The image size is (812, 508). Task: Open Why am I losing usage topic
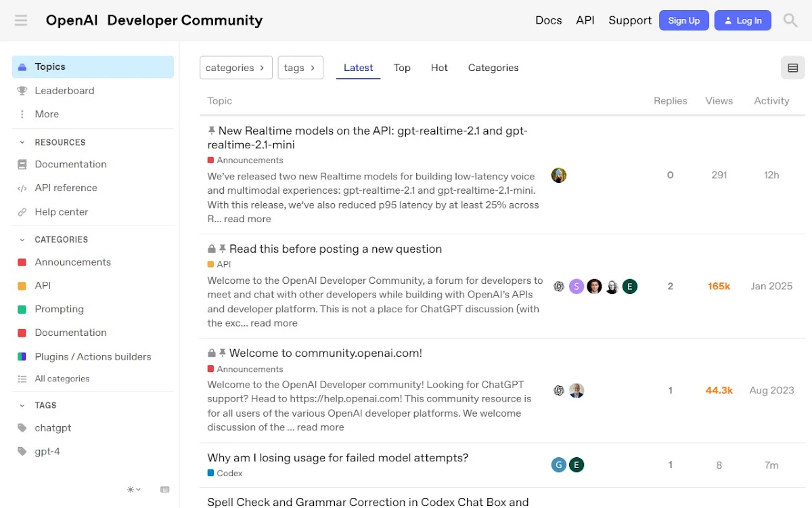pyautogui.click(x=338, y=458)
